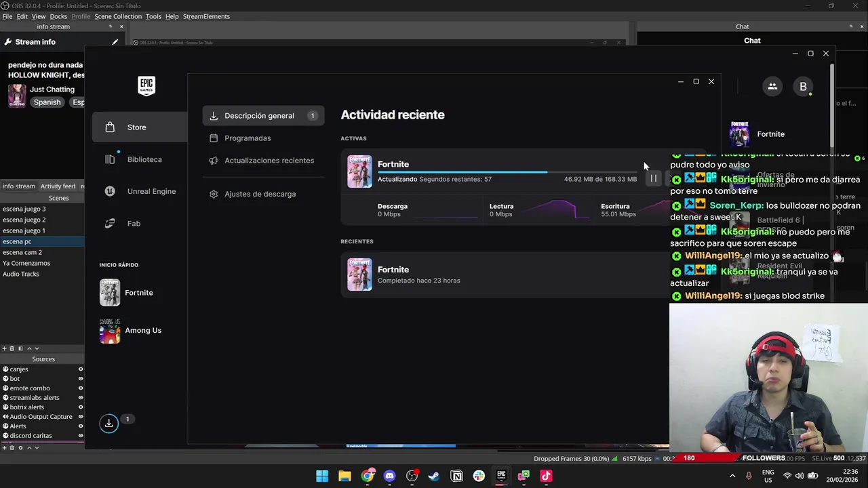Hide the emote combo source
The width and height of the screenshot is (868, 488).
[x=81, y=388]
